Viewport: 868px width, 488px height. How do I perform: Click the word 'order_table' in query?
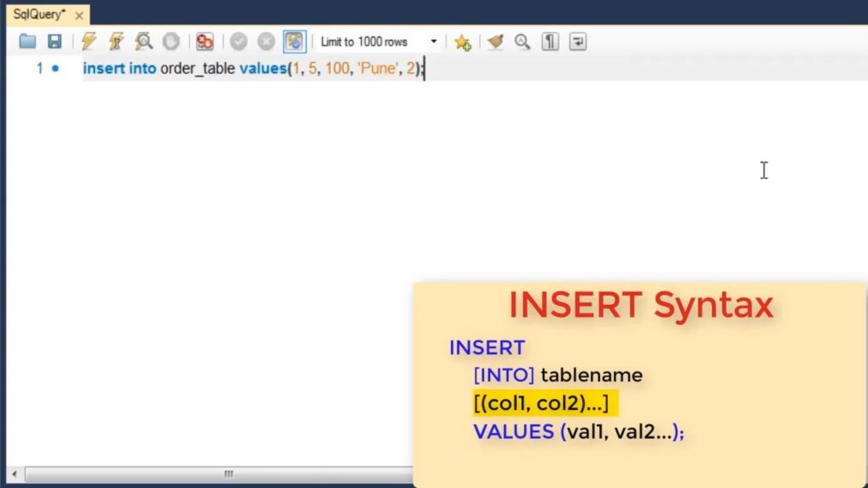(198, 69)
